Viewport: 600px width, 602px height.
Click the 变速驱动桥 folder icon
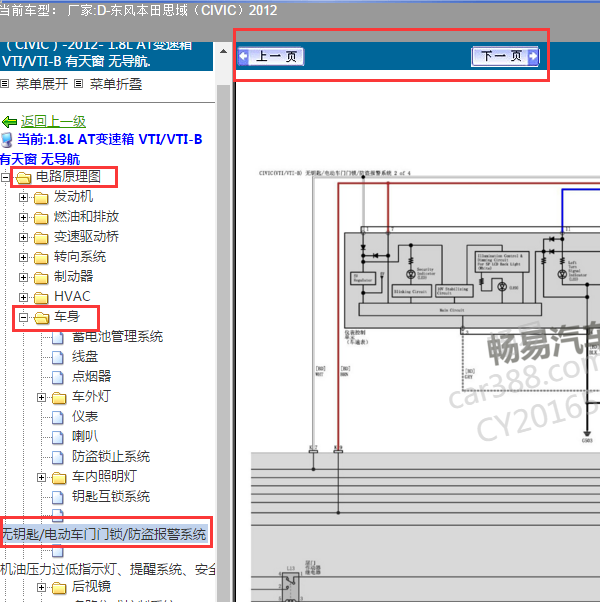pyautogui.click(x=41, y=238)
